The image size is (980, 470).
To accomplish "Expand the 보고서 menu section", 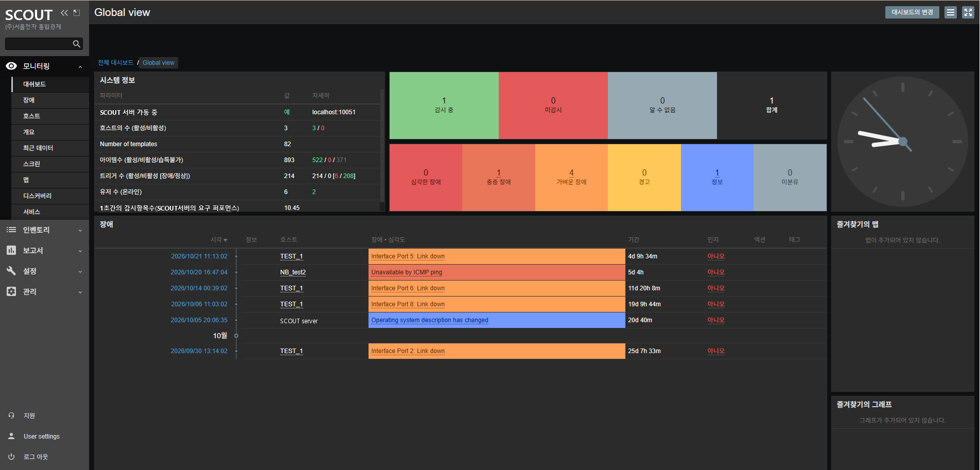I will [x=80, y=251].
